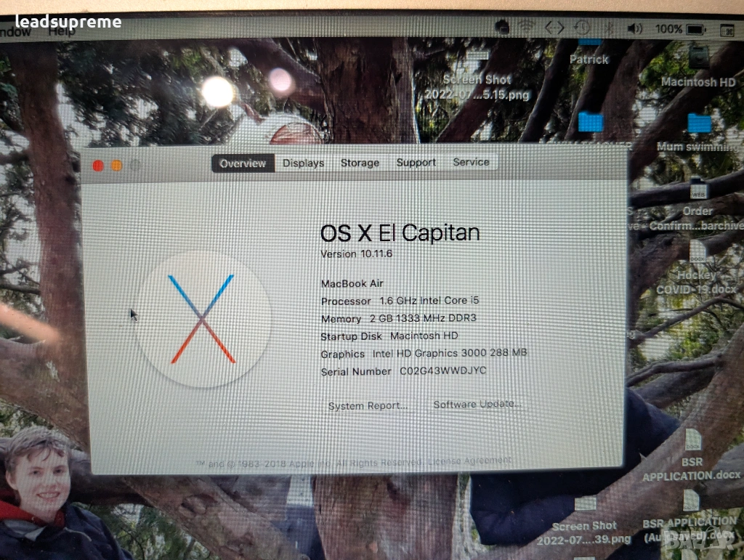Select the Macintosh HD drive icon
The width and height of the screenshot is (744, 560).
click(698, 57)
